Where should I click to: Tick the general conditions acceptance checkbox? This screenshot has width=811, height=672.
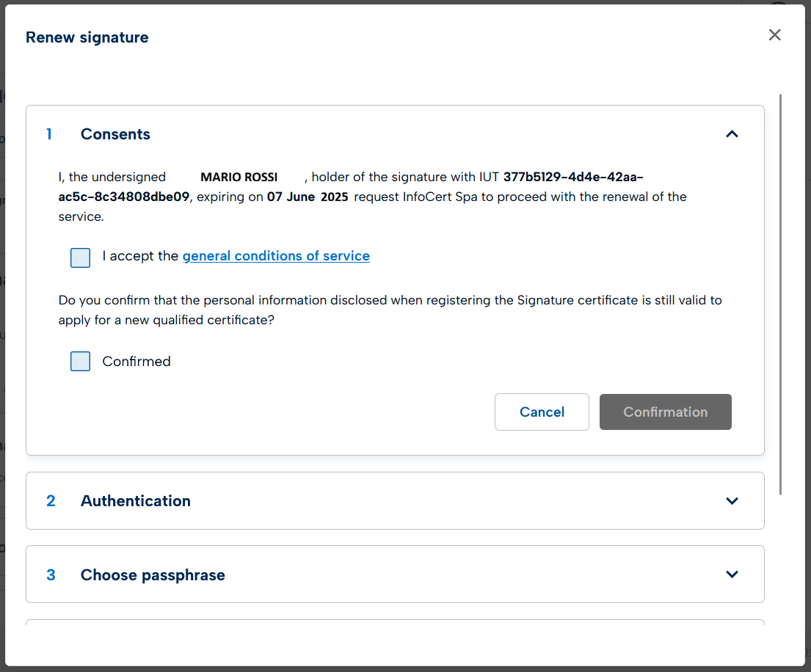[x=81, y=258]
